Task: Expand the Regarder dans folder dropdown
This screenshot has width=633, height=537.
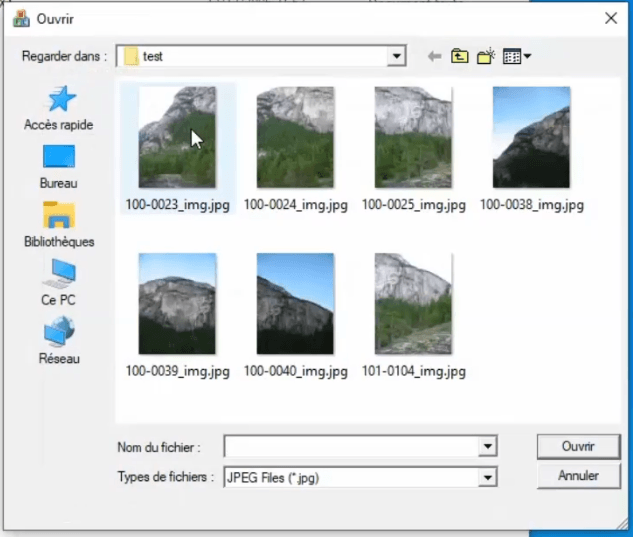Action: pyautogui.click(x=396, y=56)
